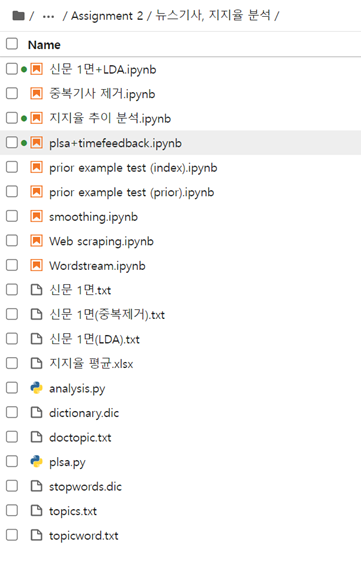The height and width of the screenshot is (566, 361).
Task: Click Python icon of analysis.py
Action: click(x=36, y=388)
